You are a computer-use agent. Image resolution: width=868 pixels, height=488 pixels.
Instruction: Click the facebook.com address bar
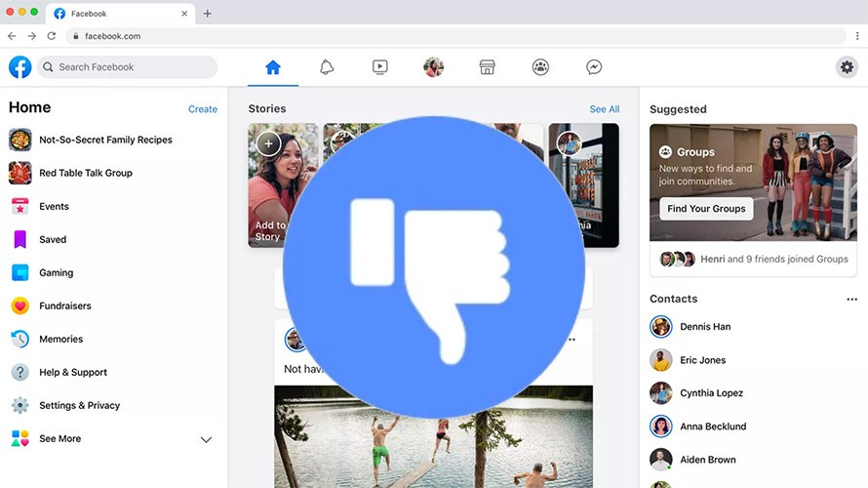coord(455,36)
